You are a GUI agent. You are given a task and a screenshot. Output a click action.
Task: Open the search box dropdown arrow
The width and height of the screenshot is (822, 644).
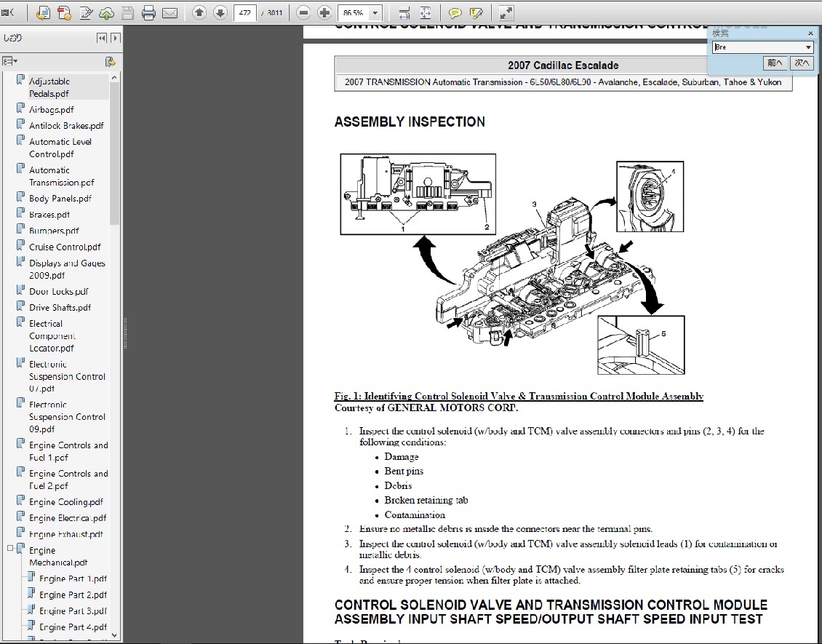tap(808, 47)
